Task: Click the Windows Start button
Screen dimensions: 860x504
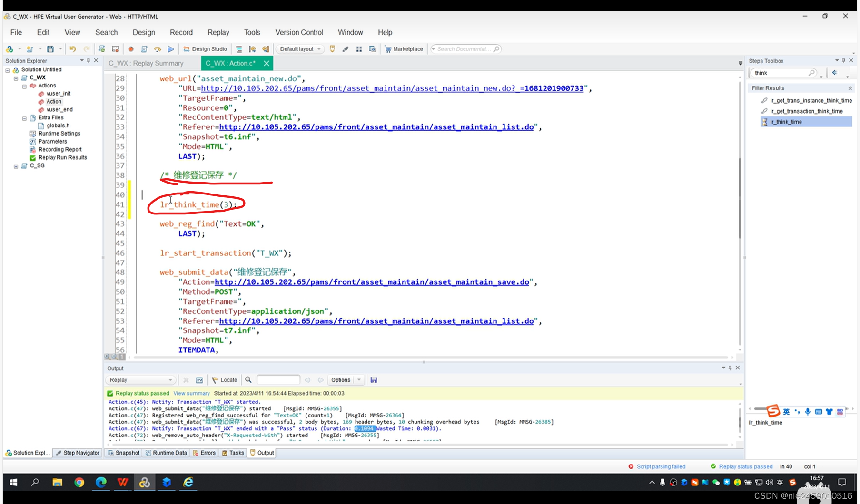Action: [x=13, y=482]
